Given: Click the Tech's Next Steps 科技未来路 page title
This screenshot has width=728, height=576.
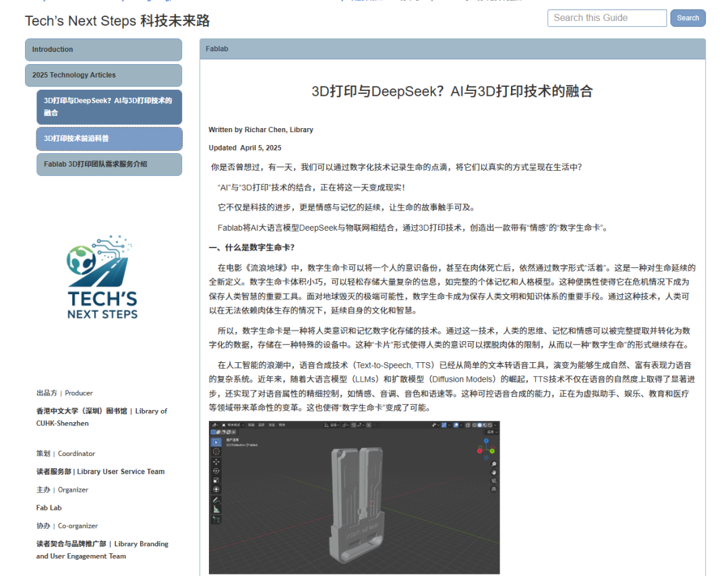Looking at the screenshot, I should click(117, 21).
